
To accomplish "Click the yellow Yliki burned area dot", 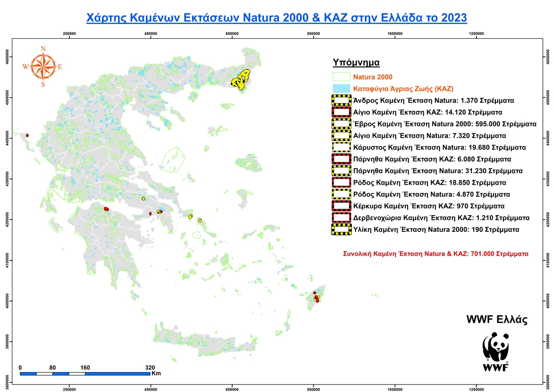I will (x=144, y=199).
